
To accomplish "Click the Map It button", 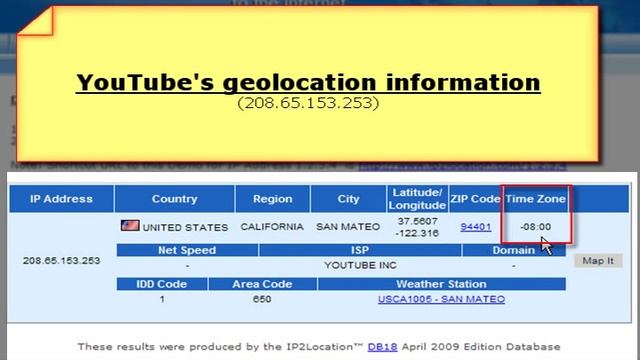I will tap(598, 261).
